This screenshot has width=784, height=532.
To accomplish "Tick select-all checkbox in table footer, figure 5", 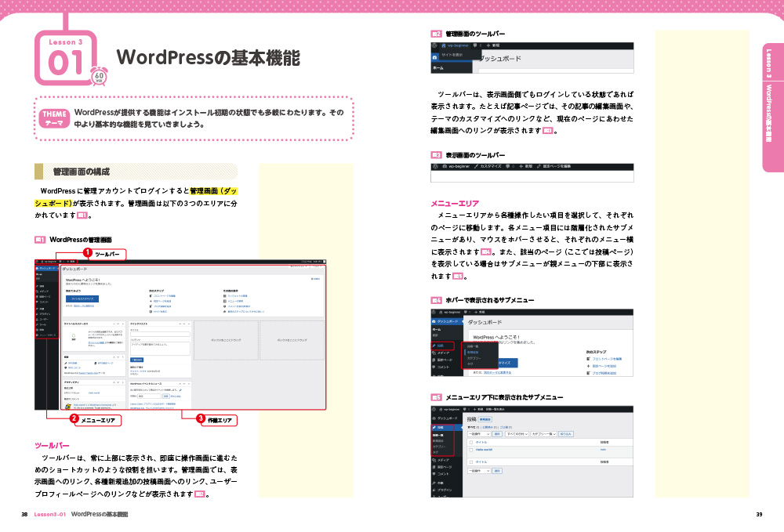I will coord(471,462).
